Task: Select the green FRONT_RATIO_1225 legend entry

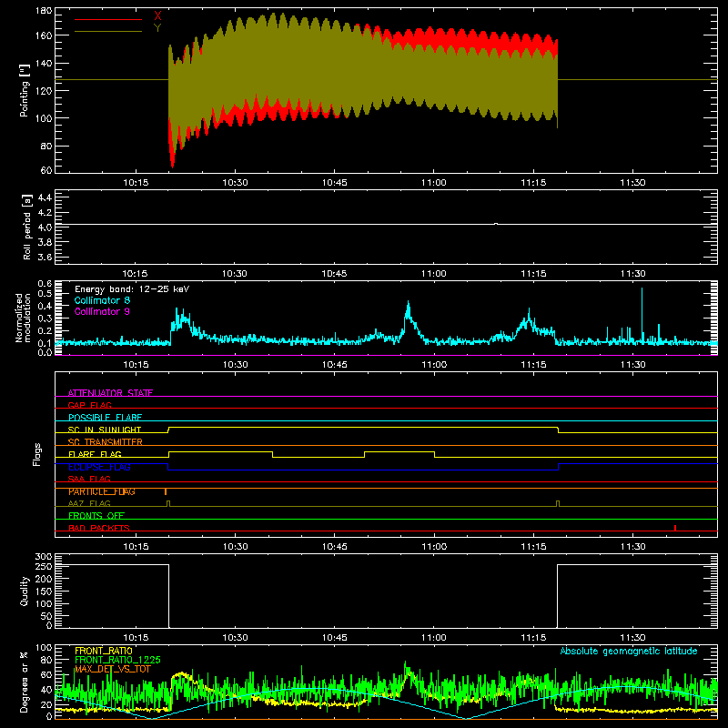Action: [x=117, y=660]
